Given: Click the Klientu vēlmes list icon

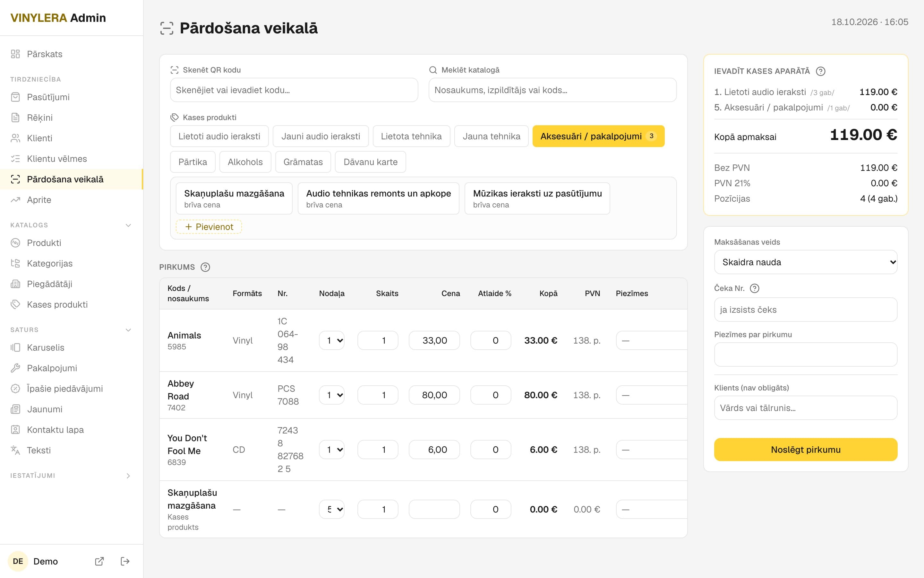Looking at the screenshot, I should click(x=15, y=159).
